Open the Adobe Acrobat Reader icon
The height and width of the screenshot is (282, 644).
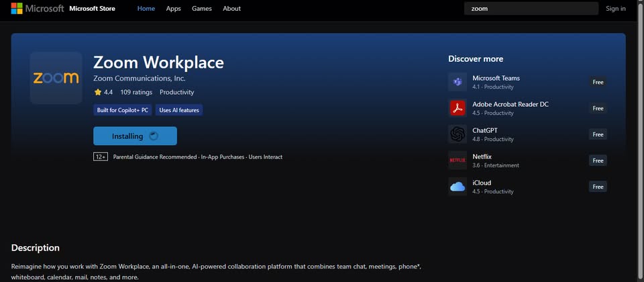[x=458, y=108]
